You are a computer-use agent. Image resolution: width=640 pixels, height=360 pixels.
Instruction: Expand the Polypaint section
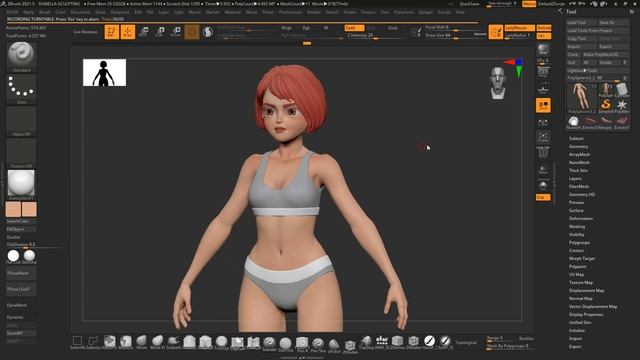pos(578,267)
